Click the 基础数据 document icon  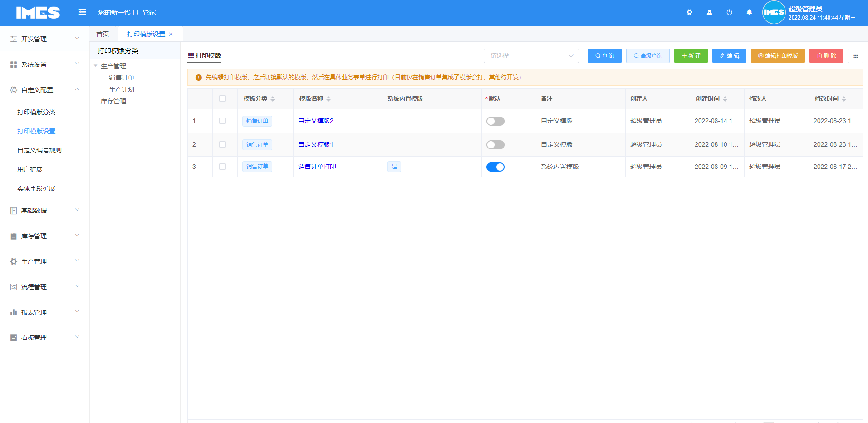pyautogui.click(x=14, y=211)
